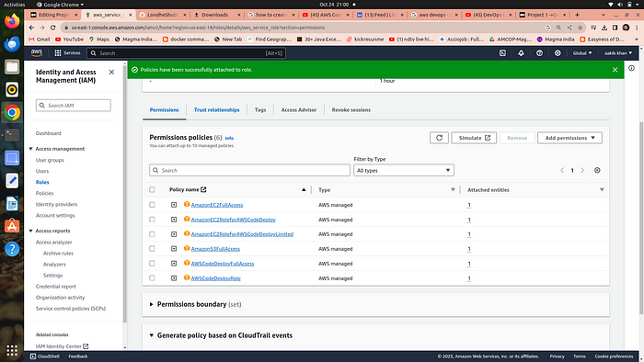Focus the Search IAM sidebar field
This screenshot has width=644, height=362.
73,106
